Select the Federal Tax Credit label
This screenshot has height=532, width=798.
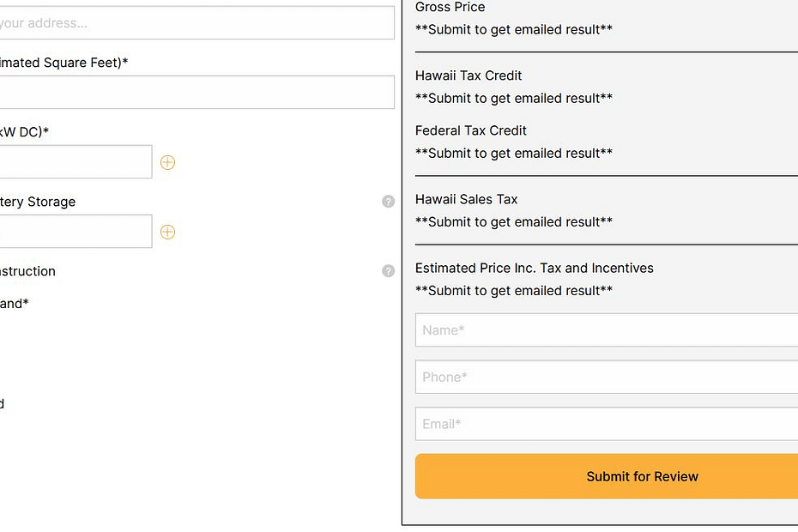click(x=471, y=130)
